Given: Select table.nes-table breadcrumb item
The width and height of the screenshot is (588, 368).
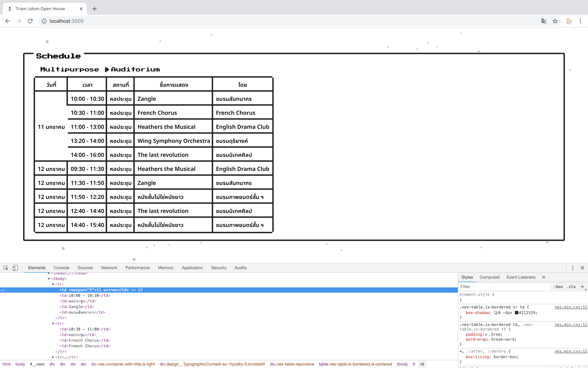Looking at the screenshot, I should (x=355, y=364).
